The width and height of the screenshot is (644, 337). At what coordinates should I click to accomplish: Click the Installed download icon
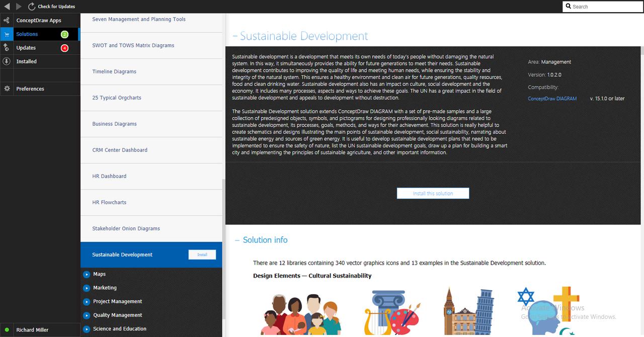pos(7,61)
